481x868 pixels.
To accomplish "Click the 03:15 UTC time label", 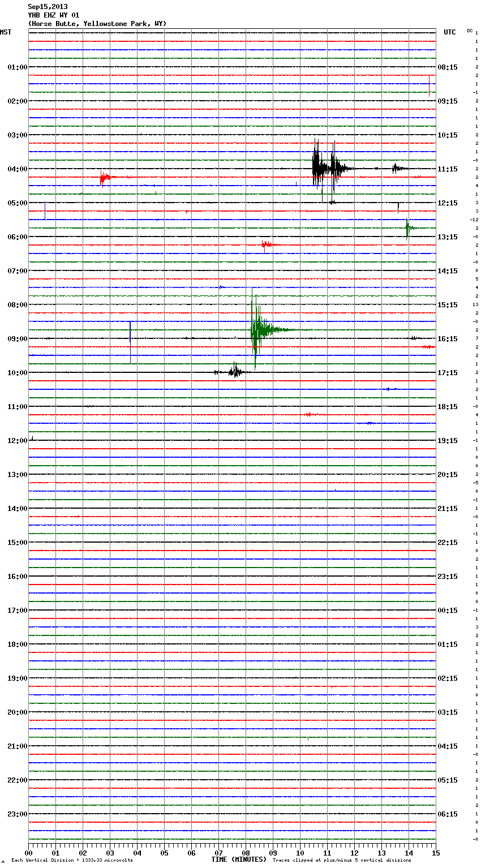I will (x=448, y=712).
